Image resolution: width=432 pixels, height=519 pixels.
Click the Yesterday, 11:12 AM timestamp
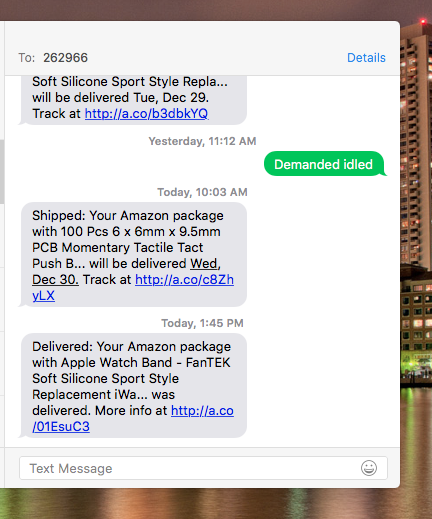point(202,141)
